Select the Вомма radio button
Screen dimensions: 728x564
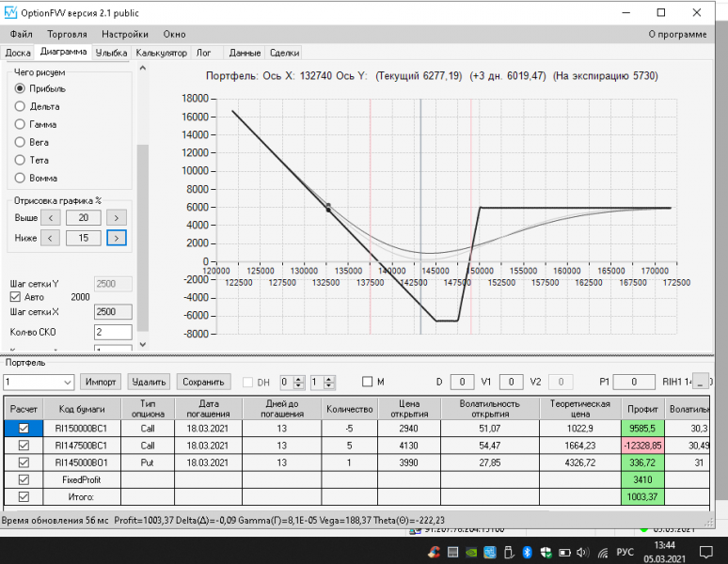pyautogui.click(x=20, y=178)
